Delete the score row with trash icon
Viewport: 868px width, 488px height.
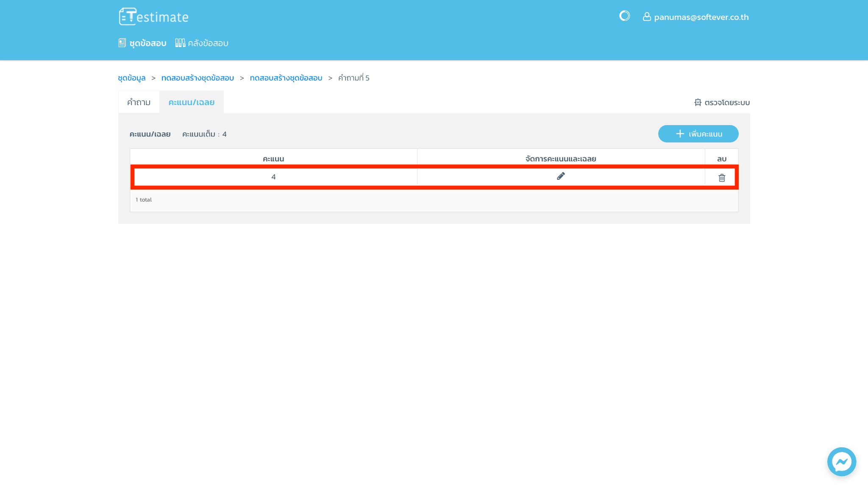click(722, 178)
